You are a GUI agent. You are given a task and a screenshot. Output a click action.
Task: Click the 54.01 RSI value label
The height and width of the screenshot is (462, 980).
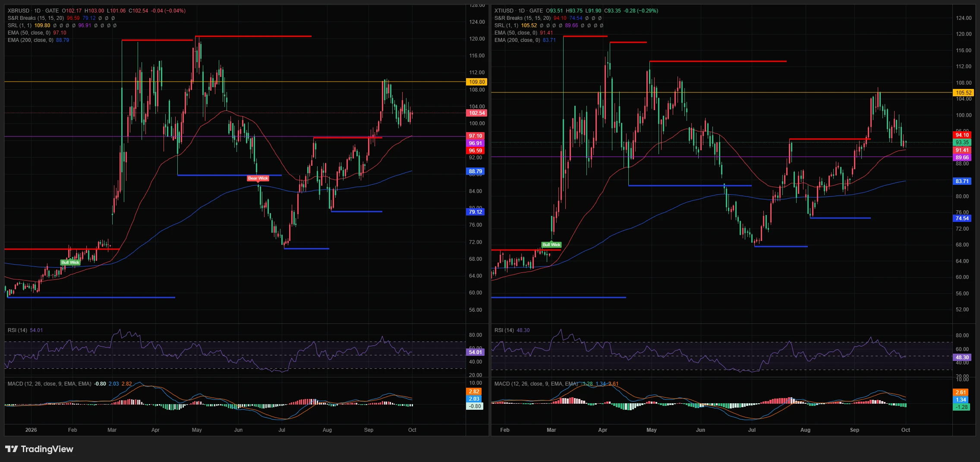coord(476,352)
